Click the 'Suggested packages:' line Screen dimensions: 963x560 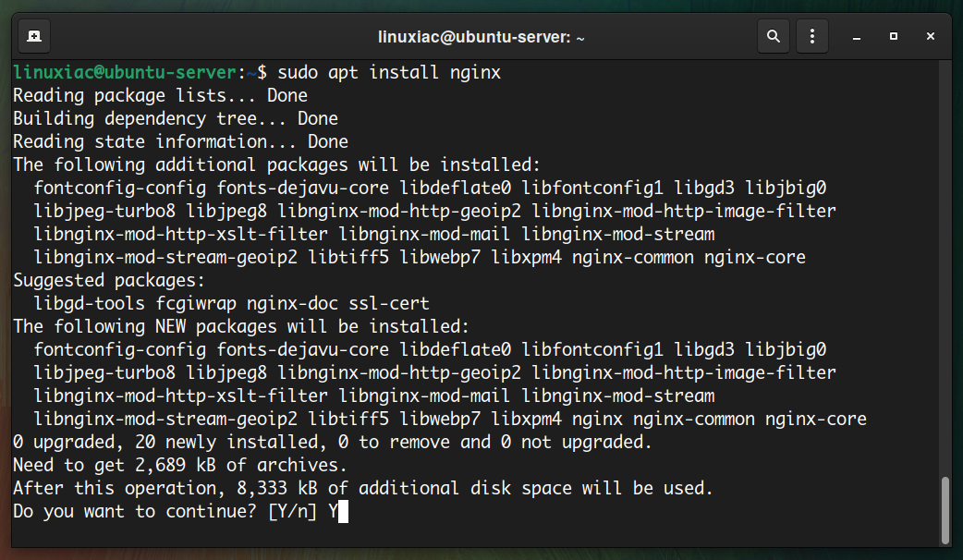point(109,281)
